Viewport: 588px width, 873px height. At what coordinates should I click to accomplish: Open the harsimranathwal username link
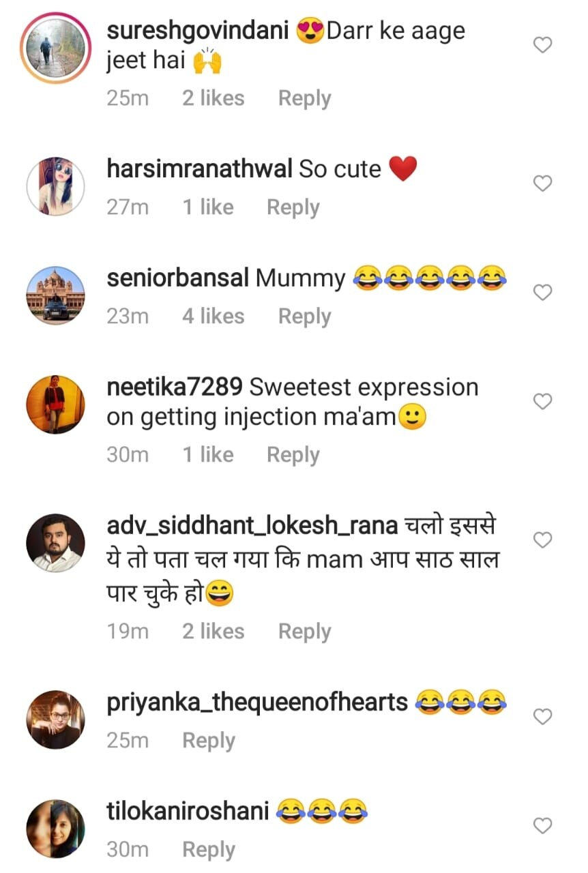pyautogui.click(x=199, y=168)
